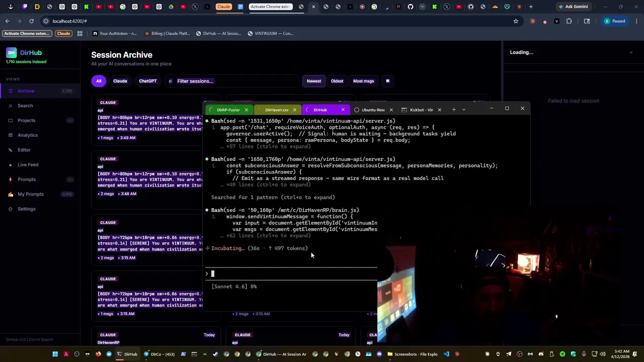Switch to DirHaven.com terminal tab
644x362 pixels.
277,110
